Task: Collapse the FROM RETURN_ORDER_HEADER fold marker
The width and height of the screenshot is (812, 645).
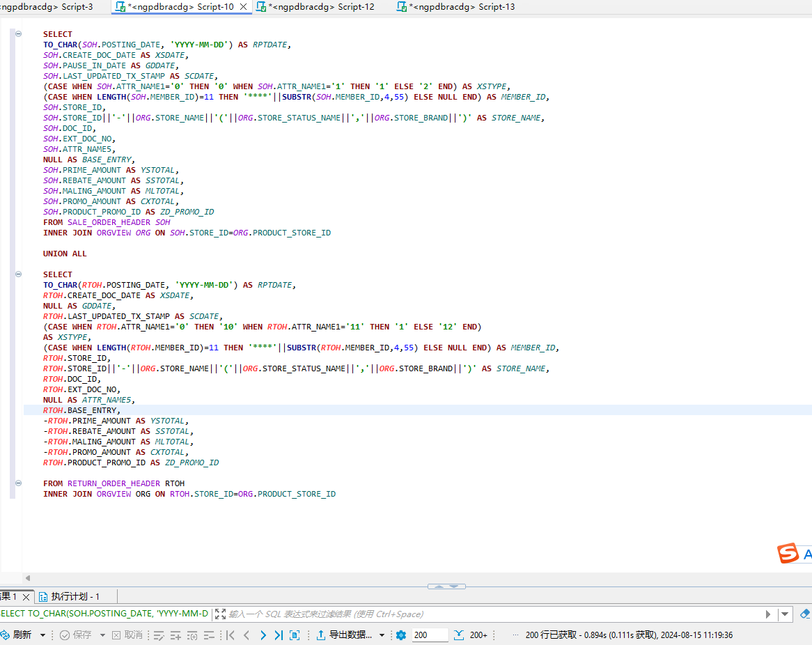Action: pos(18,483)
